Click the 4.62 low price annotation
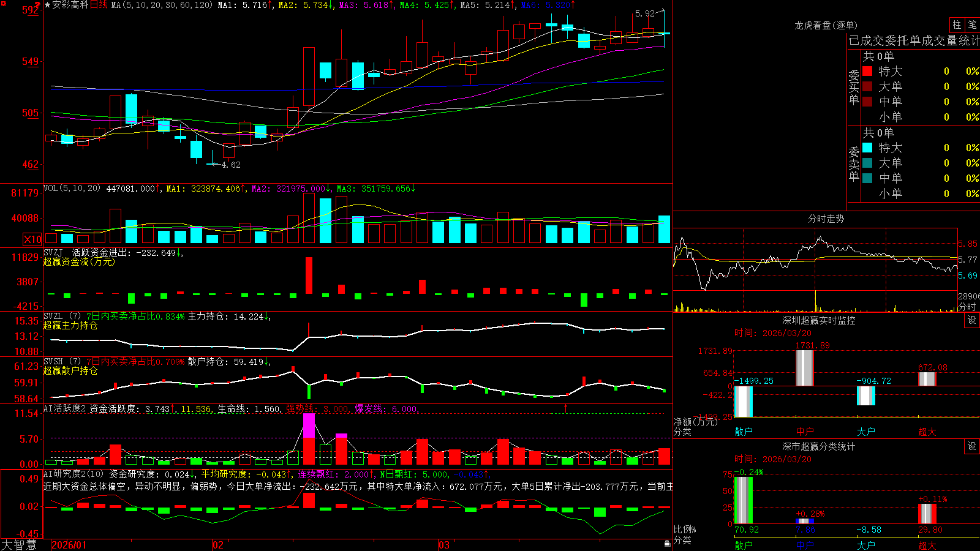Viewport: 980px width, 551px height. [x=231, y=165]
